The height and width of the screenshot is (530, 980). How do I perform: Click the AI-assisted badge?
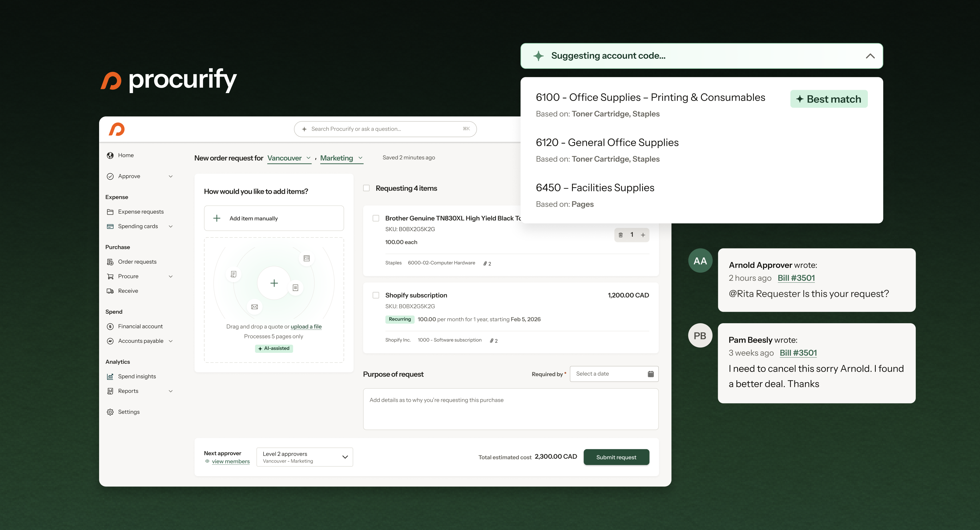pos(274,348)
